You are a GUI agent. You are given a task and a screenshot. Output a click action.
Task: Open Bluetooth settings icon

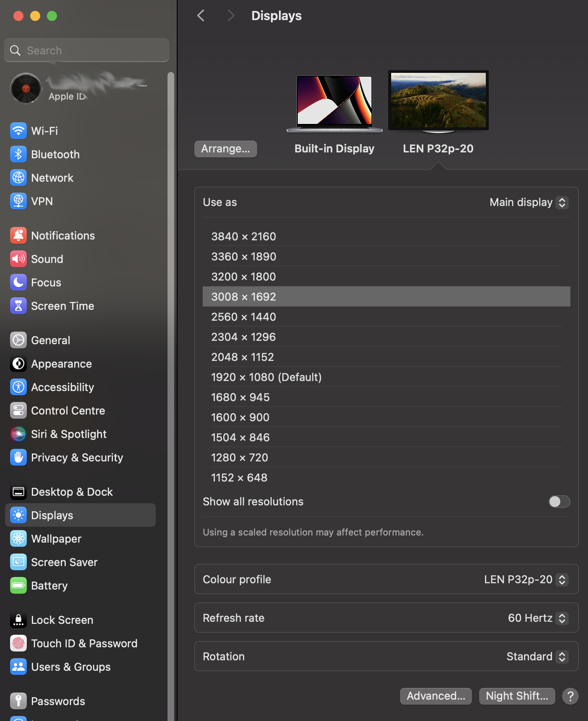(18, 154)
